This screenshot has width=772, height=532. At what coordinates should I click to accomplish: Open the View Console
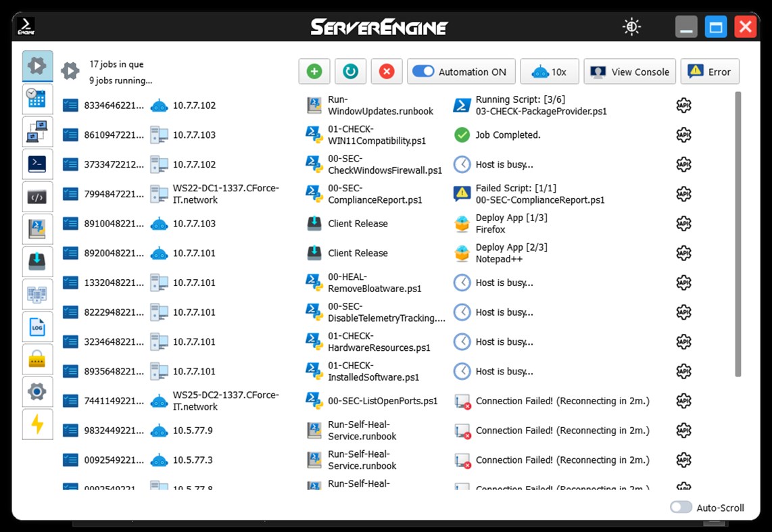[x=629, y=71]
